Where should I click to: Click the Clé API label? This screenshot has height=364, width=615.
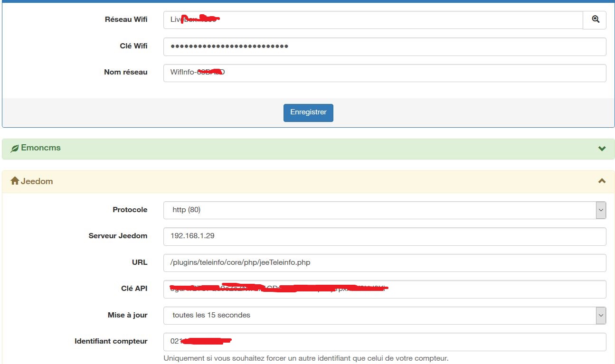(134, 289)
